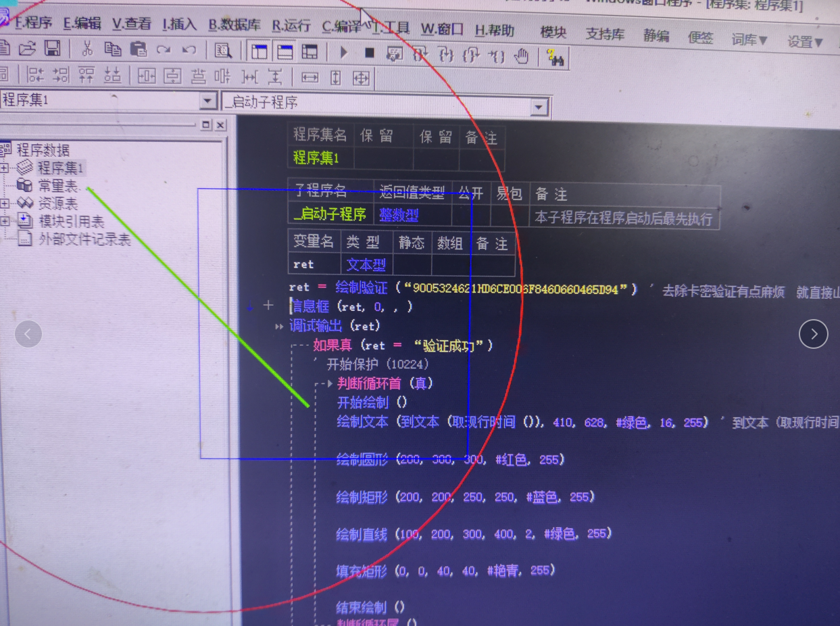Save the project with the floppy disk icon
This screenshot has width=840, height=626.
pyautogui.click(x=53, y=49)
